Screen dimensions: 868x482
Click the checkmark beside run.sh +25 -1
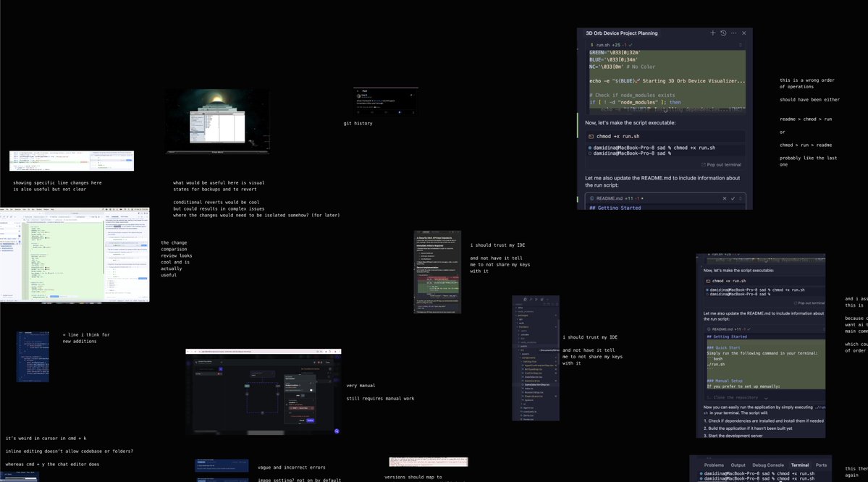click(631, 45)
